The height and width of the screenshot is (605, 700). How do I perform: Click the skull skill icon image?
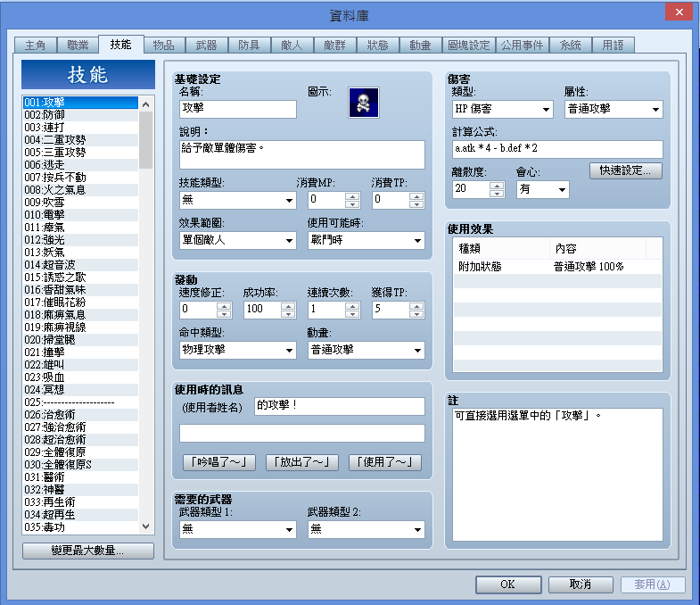click(x=364, y=103)
